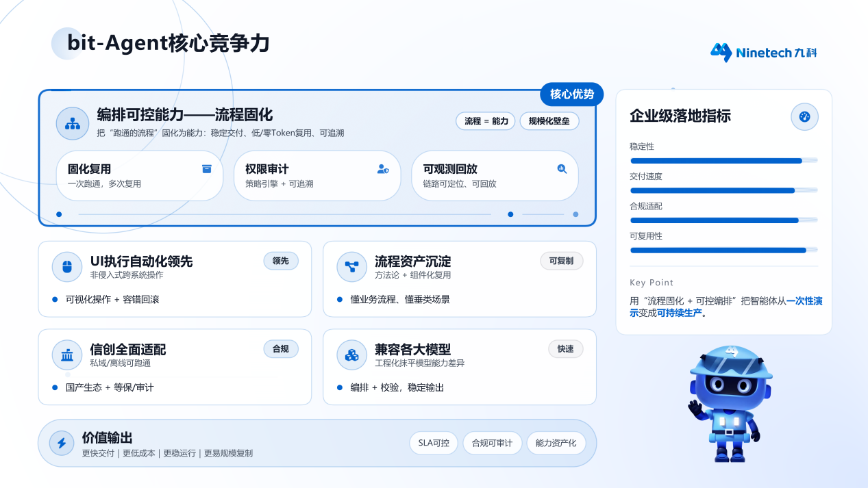Click the 懂业务流程、懂垂类场景 bullet
Image resolution: width=868 pixels, height=488 pixels.
pyautogui.click(x=400, y=300)
